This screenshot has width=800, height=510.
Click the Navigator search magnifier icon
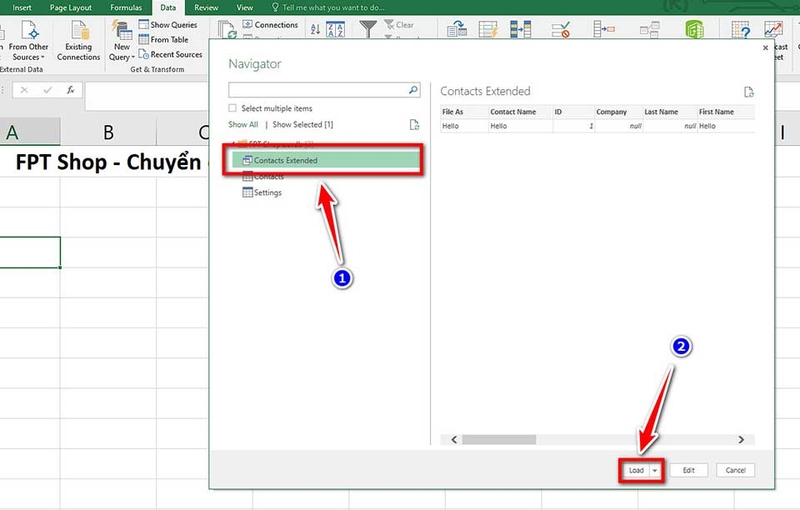point(413,90)
